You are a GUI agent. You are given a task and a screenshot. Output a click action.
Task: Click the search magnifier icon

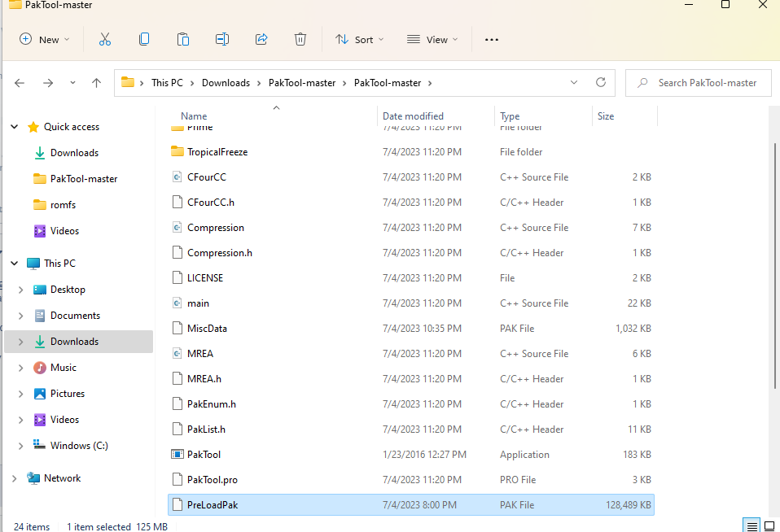tap(642, 82)
